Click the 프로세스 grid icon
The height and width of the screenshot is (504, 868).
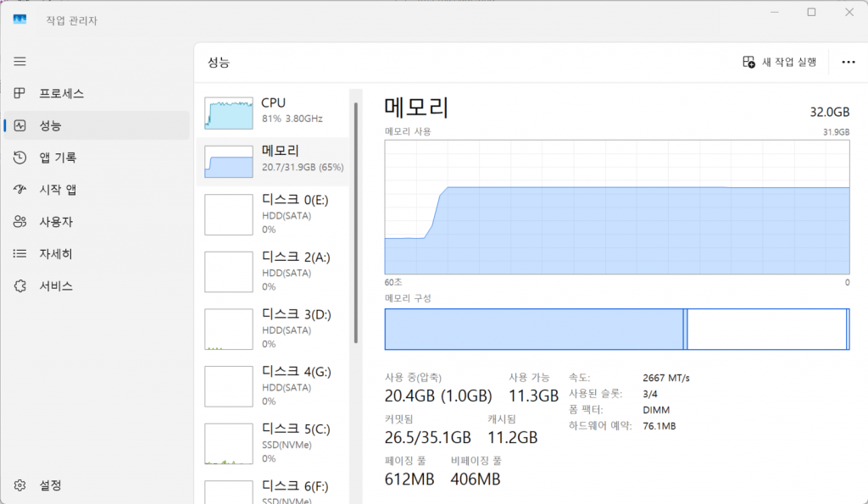[x=20, y=93]
